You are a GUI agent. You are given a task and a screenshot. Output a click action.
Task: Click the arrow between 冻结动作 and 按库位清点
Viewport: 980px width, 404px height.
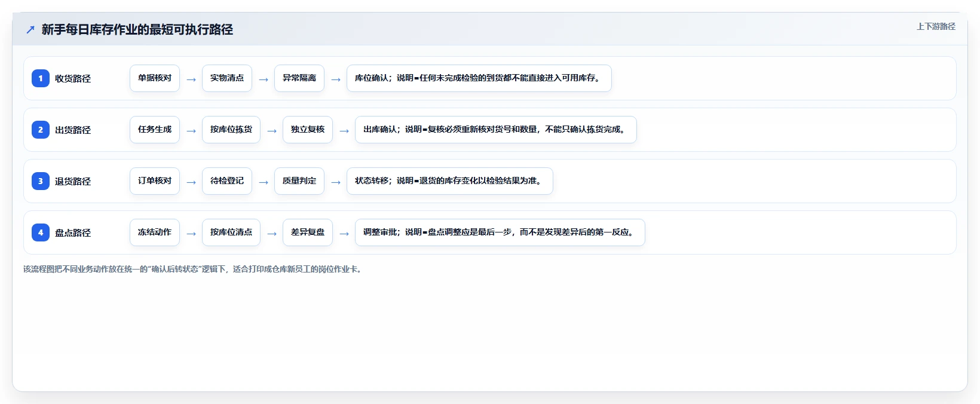pyautogui.click(x=191, y=234)
